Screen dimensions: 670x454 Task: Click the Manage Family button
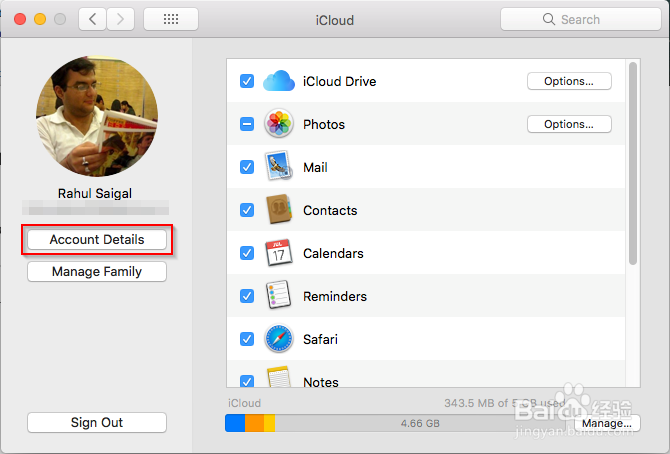click(97, 271)
